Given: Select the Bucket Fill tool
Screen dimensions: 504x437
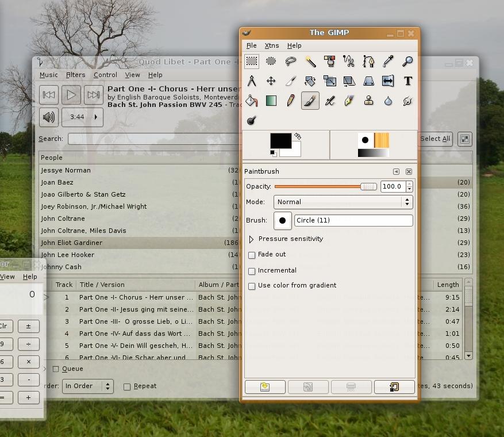Looking at the screenshot, I should (x=252, y=101).
